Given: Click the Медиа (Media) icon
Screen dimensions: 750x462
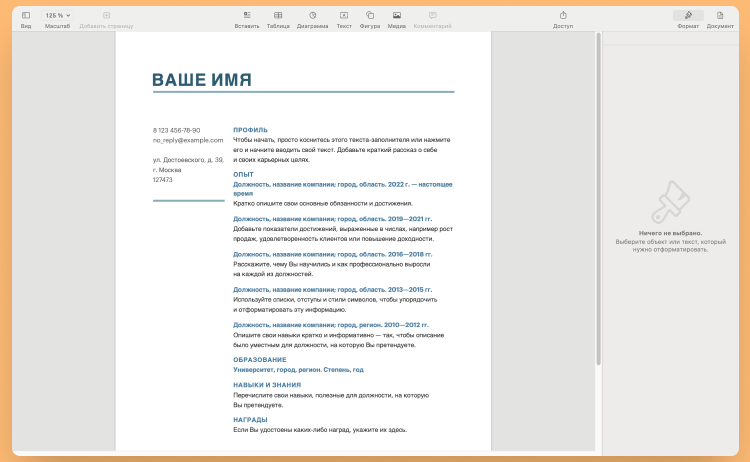Looking at the screenshot, I should coord(397,16).
